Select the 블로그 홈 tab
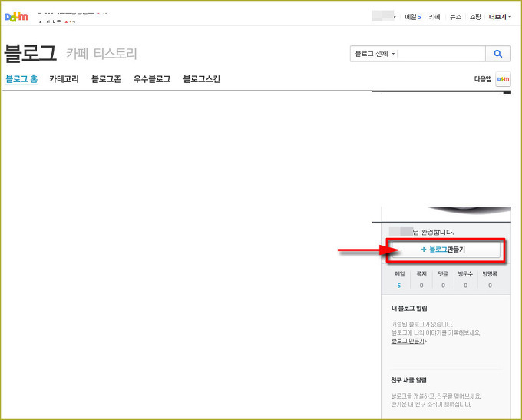This screenshot has width=522, height=420. pyautogui.click(x=21, y=79)
